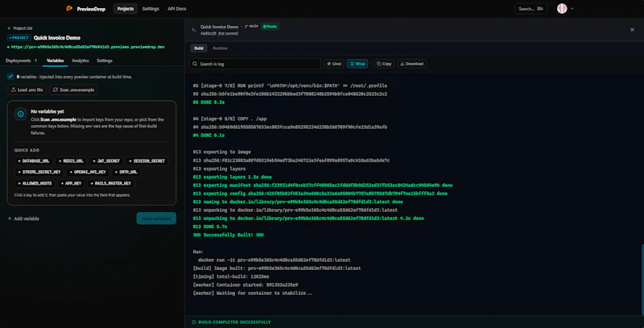Click Save variables button
644x328 pixels.
click(156, 218)
